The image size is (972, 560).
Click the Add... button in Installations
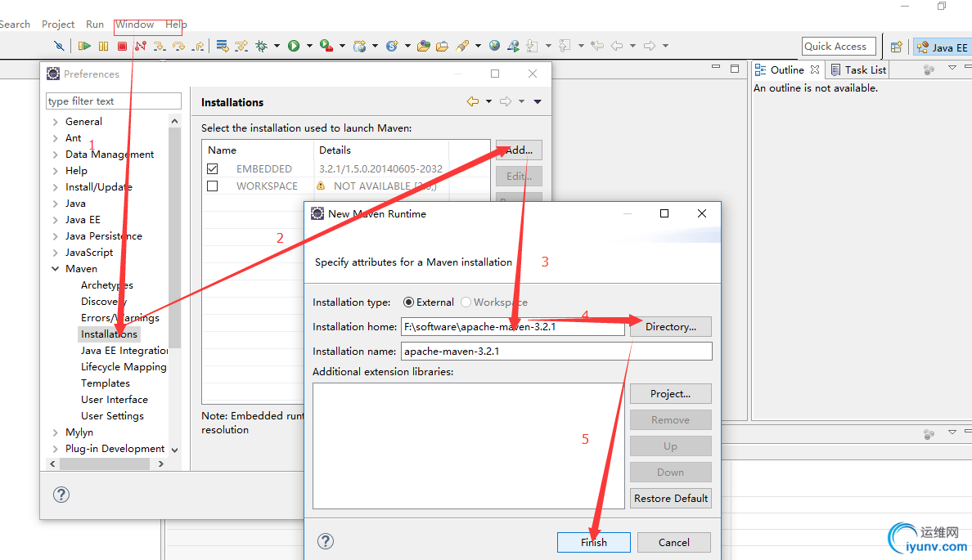tap(519, 150)
